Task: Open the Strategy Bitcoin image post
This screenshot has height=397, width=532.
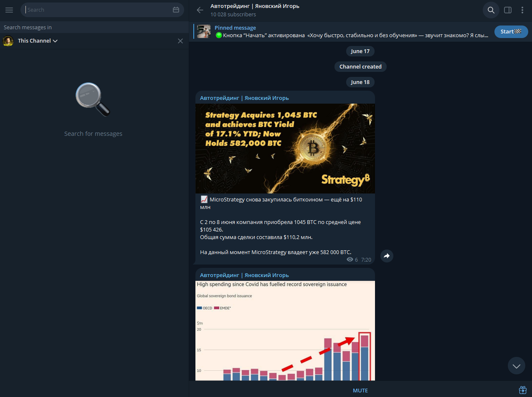Action: (x=285, y=148)
